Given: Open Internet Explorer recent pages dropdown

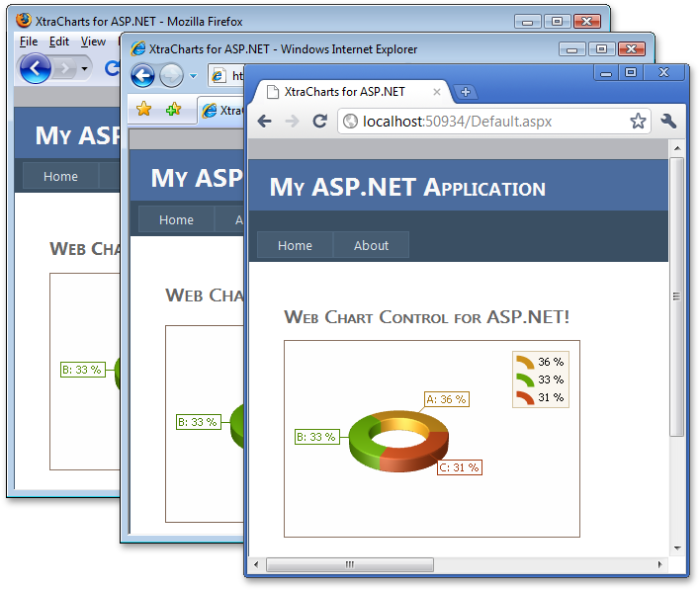Looking at the screenshot, I should click(x=193, y=76).
